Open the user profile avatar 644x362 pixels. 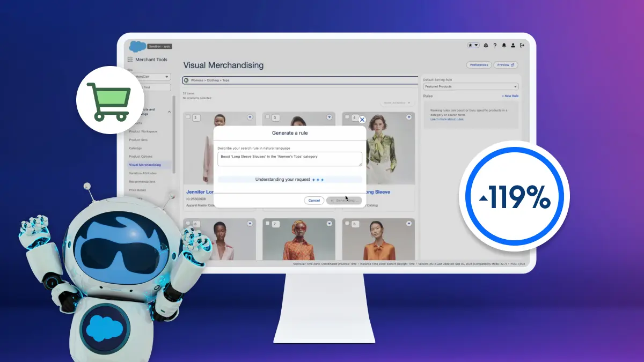(513, 45)
